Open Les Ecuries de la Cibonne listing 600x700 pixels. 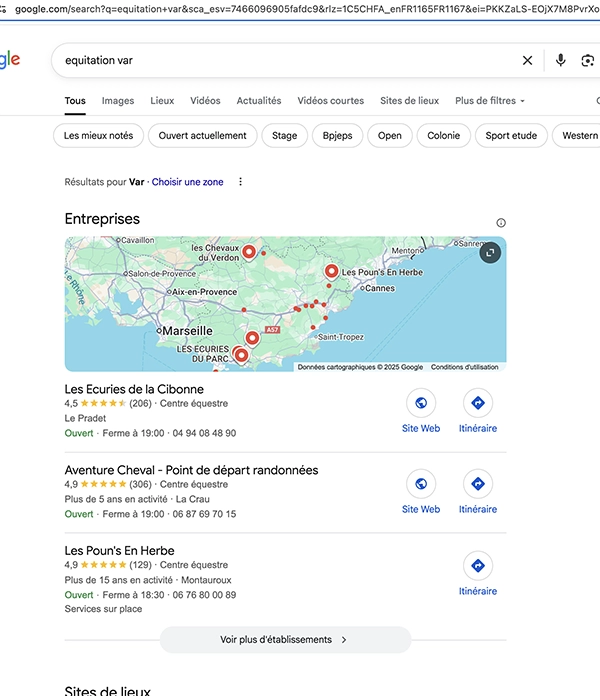coord(134,389)
